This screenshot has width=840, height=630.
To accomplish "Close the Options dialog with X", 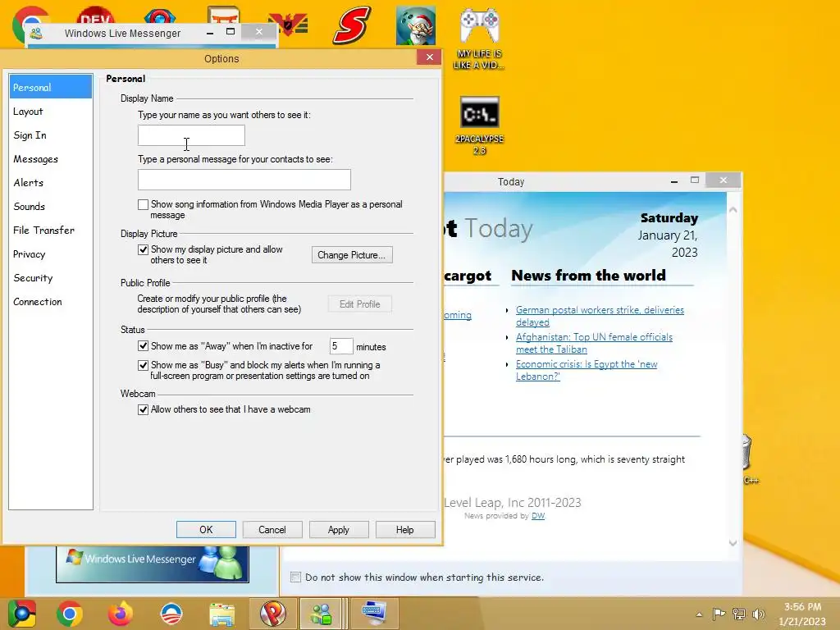I will 429,57.
